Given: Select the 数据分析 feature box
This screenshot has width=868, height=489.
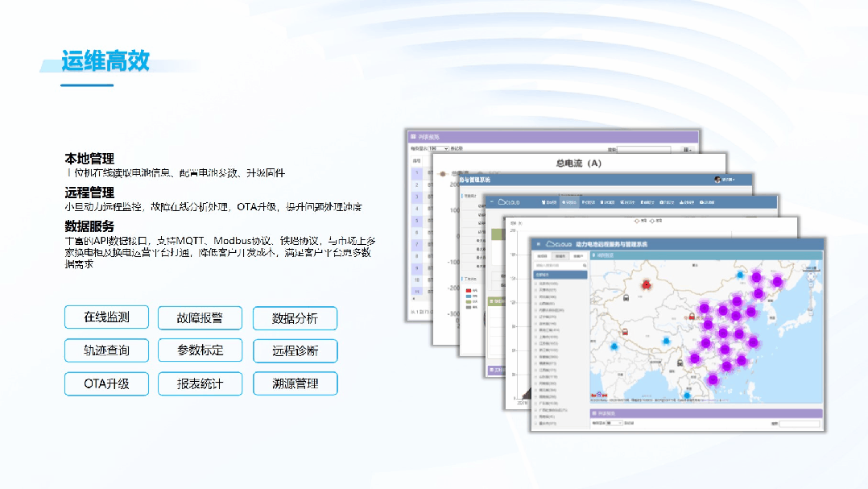Looking at the screenshot, I should [x=295, y=318].
